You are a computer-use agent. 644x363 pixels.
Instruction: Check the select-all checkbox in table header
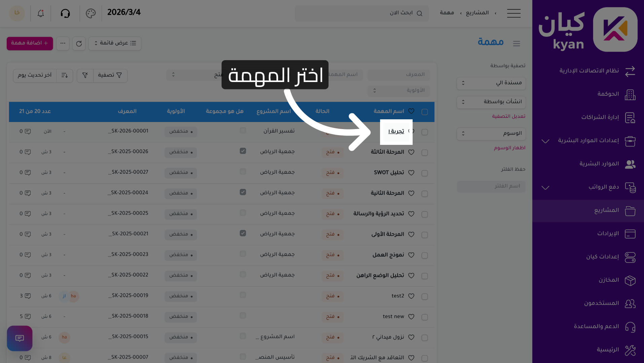425,112
